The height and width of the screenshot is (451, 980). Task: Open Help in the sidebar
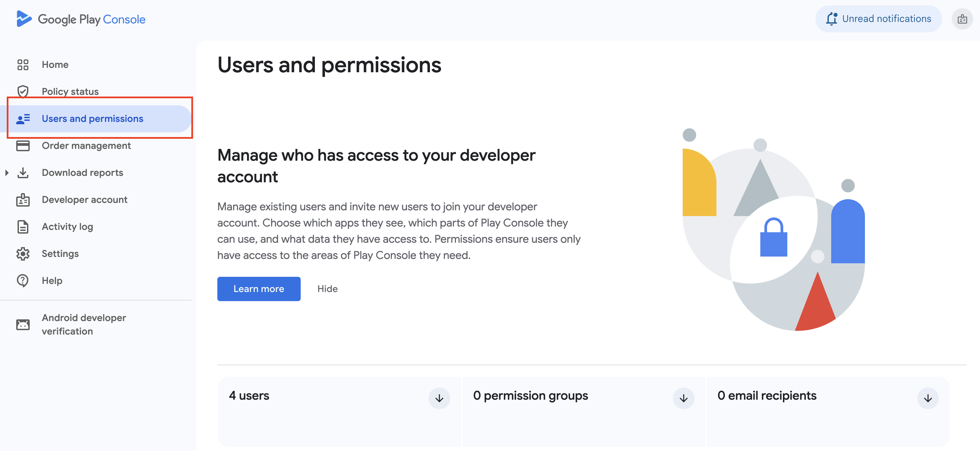[52, 281]
